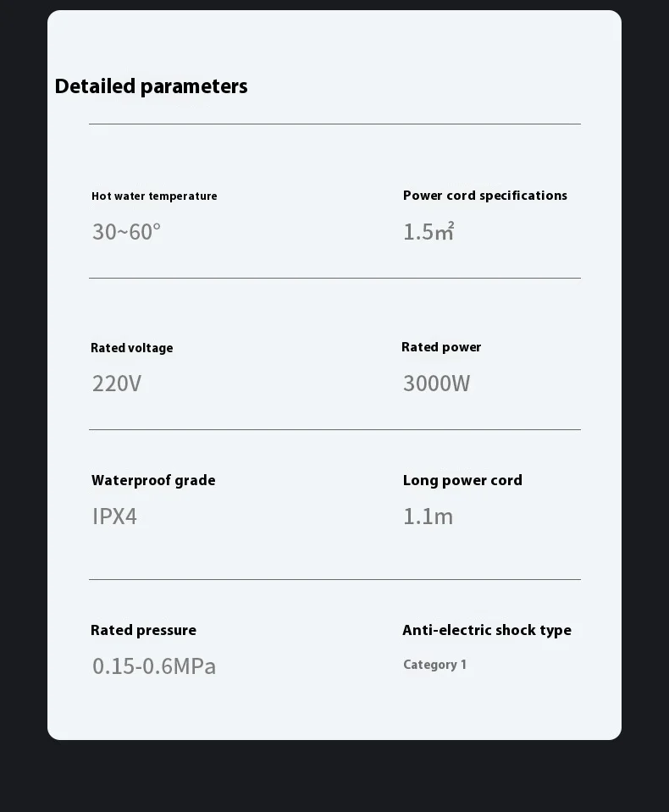The image size is (669, 812).
Task: Select the IPX4 waterproof value
Action: (x=114, y=516)
